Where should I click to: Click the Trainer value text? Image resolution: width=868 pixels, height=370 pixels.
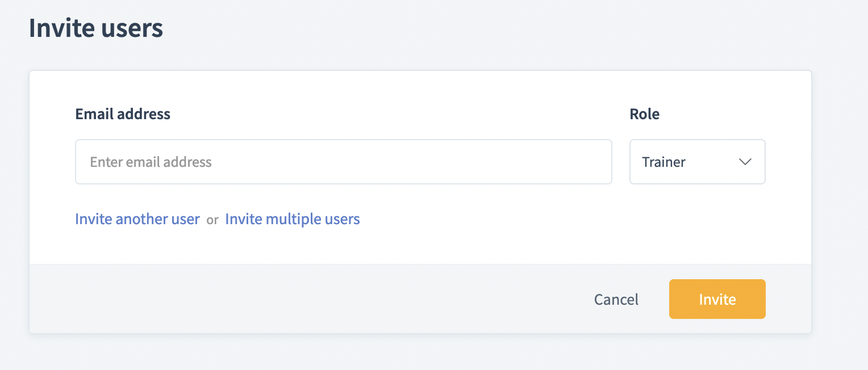point(663,162)
